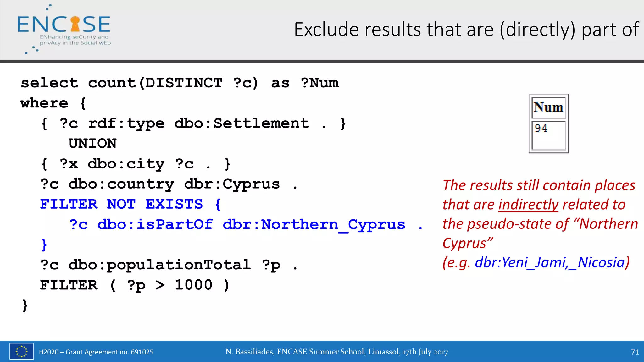Click the dbo:city triple pattern
This screenshot has height=362, width=644.
pyautogui.click(x=136, y=164)
